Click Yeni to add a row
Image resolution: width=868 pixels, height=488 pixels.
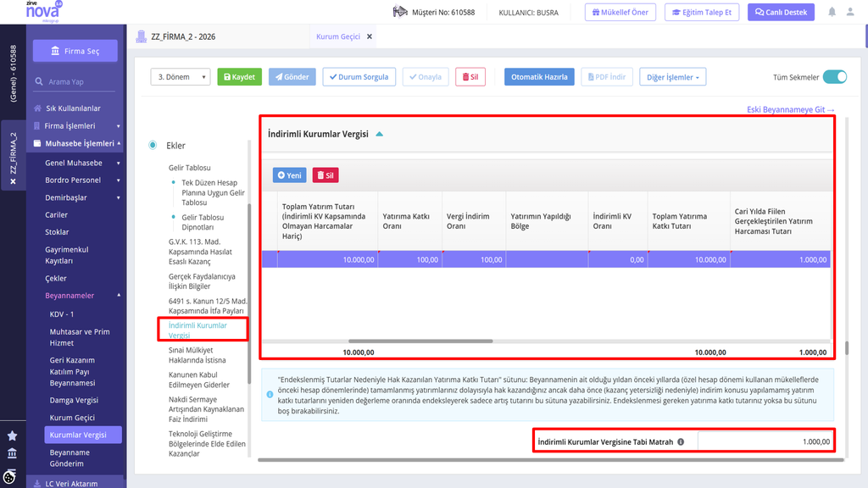pyautogui.click(x=290, y=175)
